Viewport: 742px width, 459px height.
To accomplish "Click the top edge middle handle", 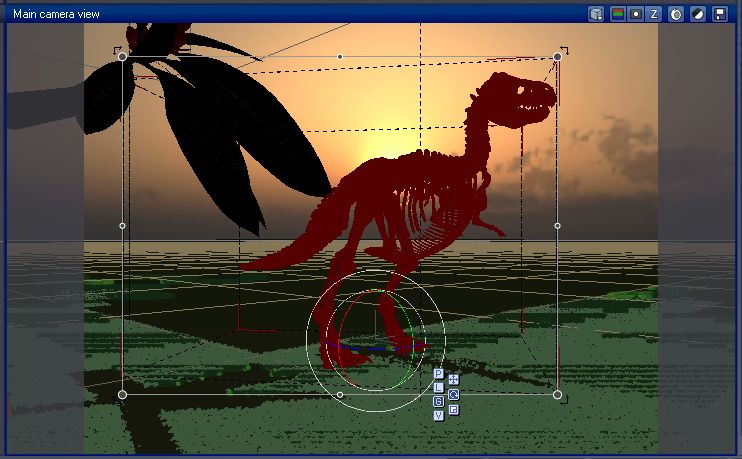I will pos(340,57).
